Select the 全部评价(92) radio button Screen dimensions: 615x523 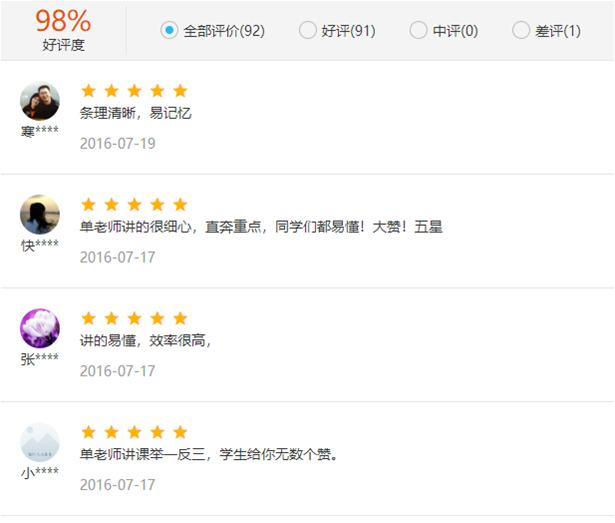pos(169,30)
